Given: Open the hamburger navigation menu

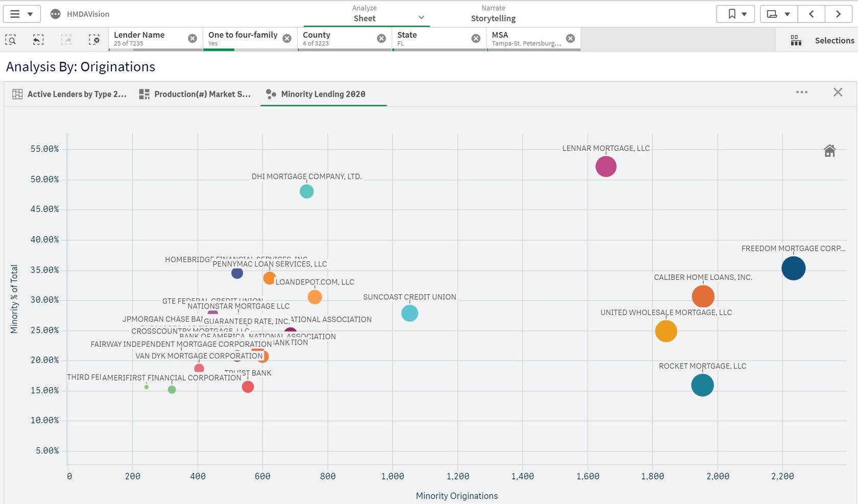Looking at the screenshot, I should [x=15, y=14].
